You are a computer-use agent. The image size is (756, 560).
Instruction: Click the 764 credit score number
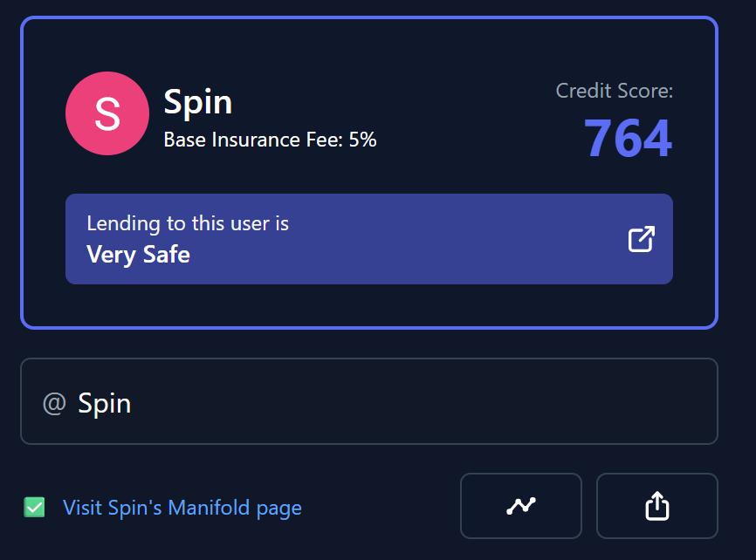click(628, 139)
